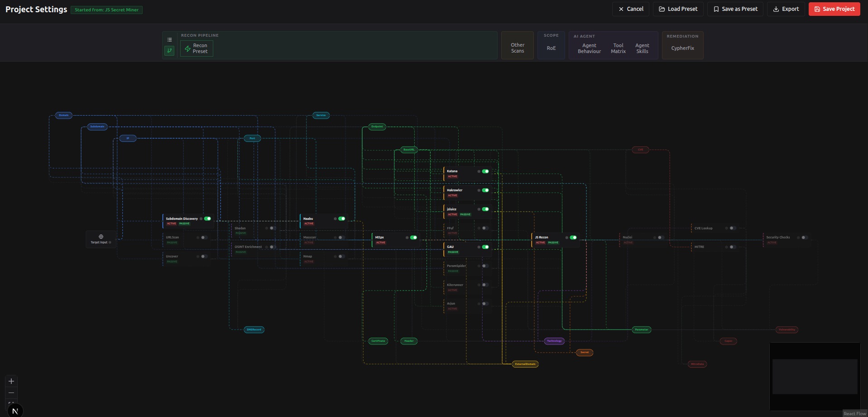
Task: Disable the Subdomain Discovery toggle
Action: pyautogui.click(x=207, y=218)
